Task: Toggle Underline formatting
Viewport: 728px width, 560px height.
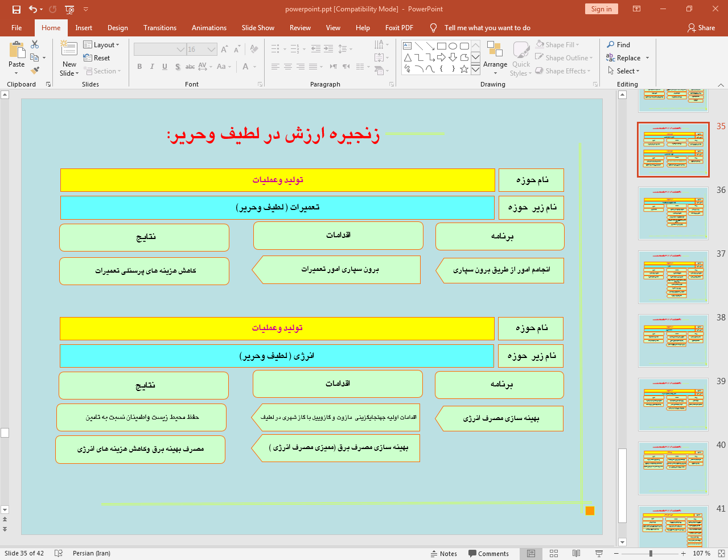Action: point(164,67)
